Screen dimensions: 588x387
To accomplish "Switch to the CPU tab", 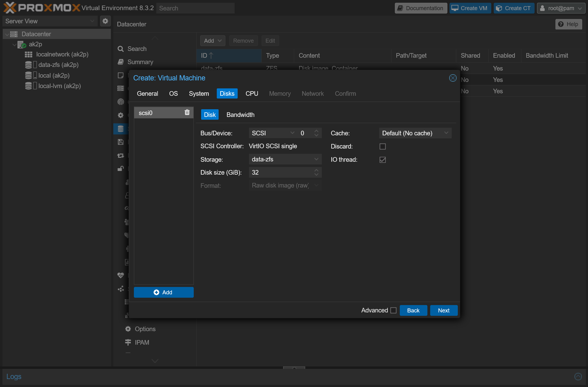I will [x=252, y=94].
